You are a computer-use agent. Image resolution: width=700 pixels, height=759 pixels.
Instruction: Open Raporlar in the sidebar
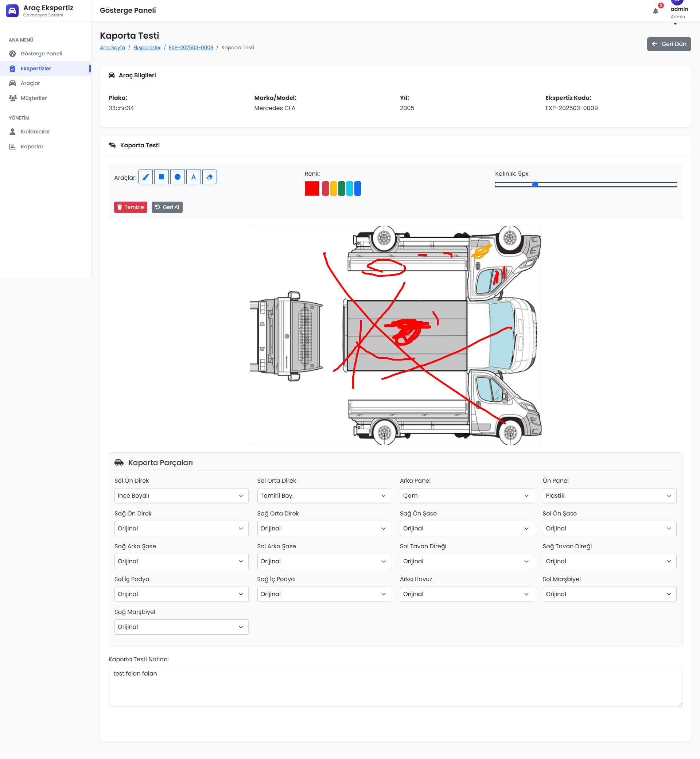[46, 147]
